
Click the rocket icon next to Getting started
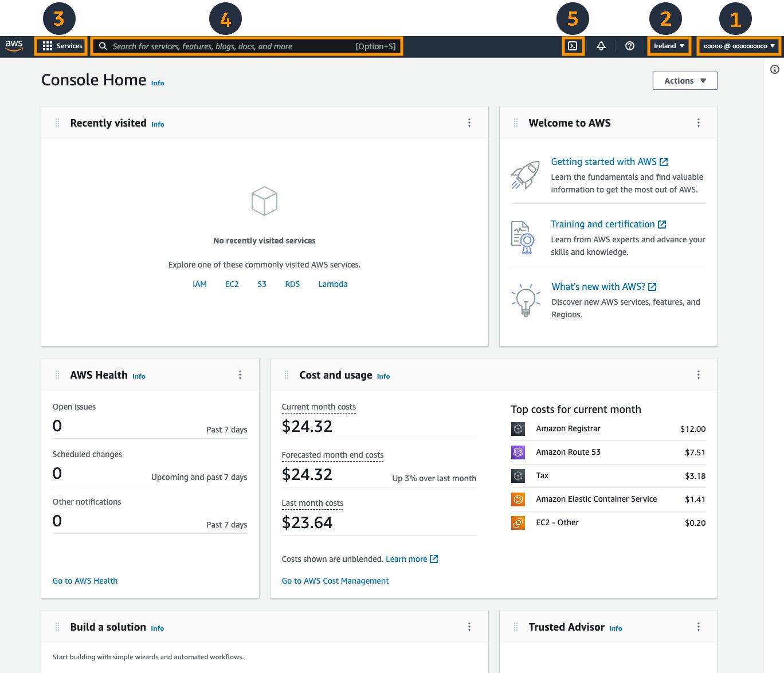[x=525, y=175]
